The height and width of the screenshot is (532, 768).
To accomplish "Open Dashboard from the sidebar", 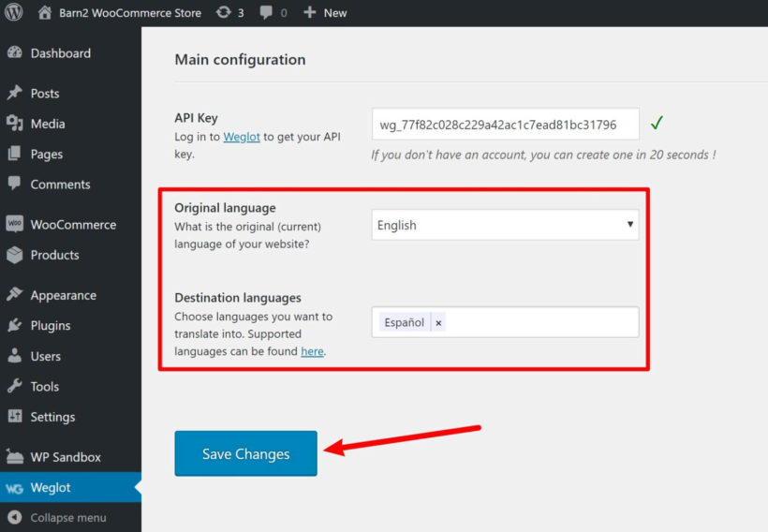I will click(60, 53).
